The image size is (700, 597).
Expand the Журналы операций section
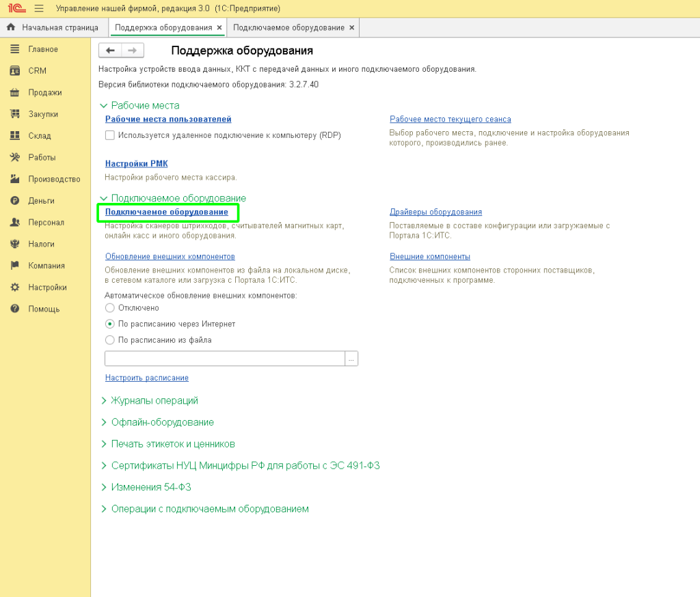(105, 401)
